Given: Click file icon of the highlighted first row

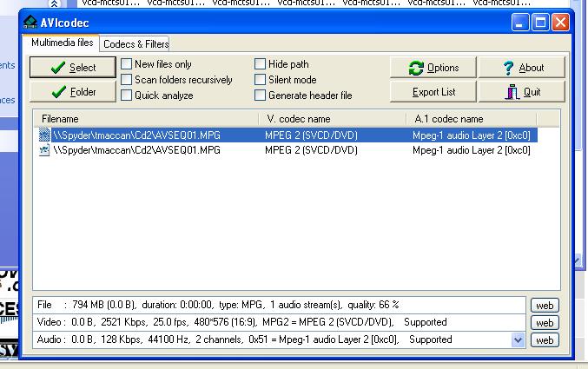Looking at the screenshot, I should tap(44, 135).
